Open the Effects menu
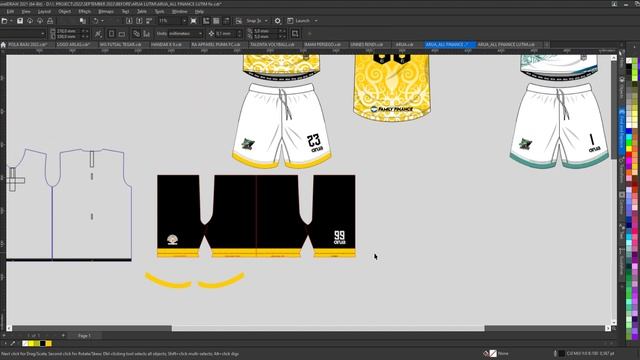The image size is (640, 360). pyautogui.click(x=84, y=11)
